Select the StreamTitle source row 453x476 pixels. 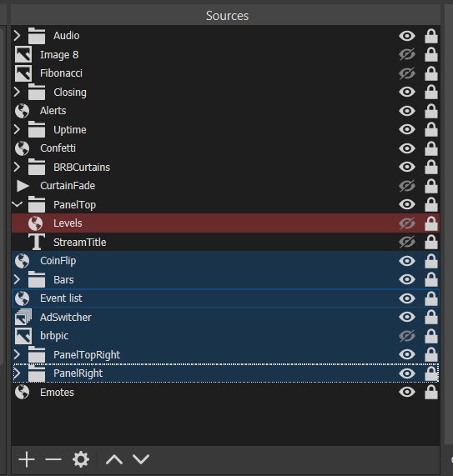[225, 242]
